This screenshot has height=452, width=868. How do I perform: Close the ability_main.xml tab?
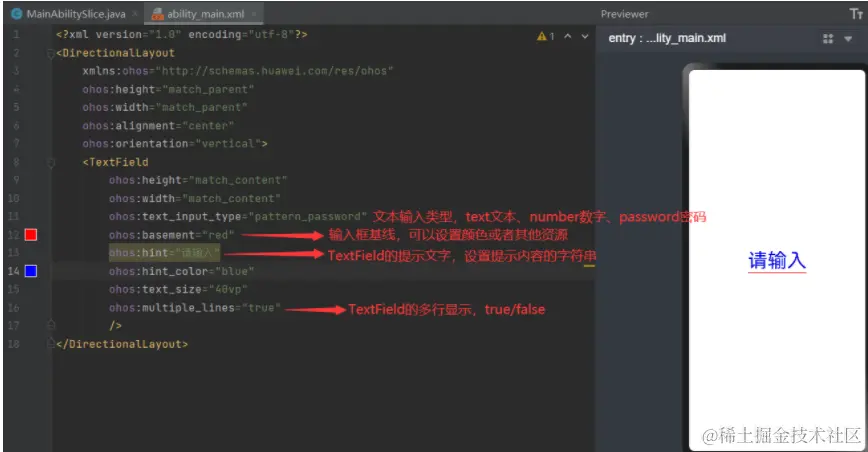254,14
